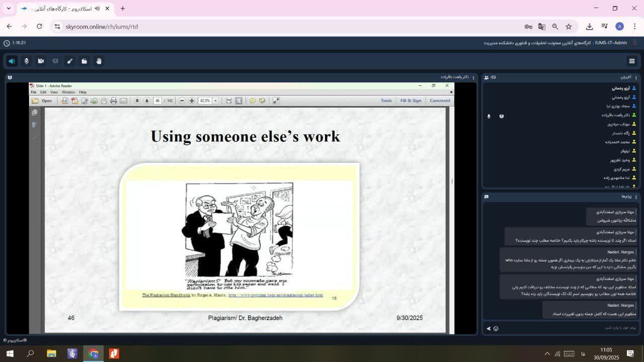Click the print icon in Adobe Reader
This screenshot has height=362, width=644.
pyautogui.click(x=114, y=101)
